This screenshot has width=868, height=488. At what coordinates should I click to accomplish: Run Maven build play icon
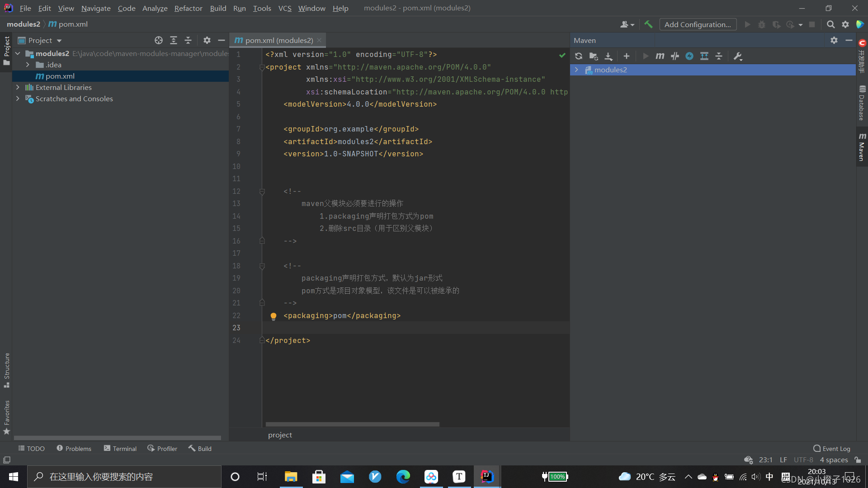pyautogui.click(x=646, y=56)
